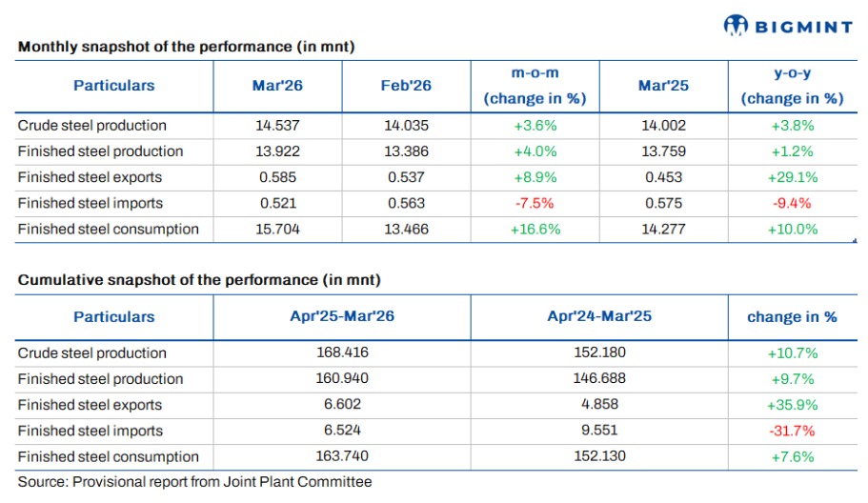868x503 pixels.
Task: Click the Monthly snapshot of the performance title
Action: click(187, 47)
